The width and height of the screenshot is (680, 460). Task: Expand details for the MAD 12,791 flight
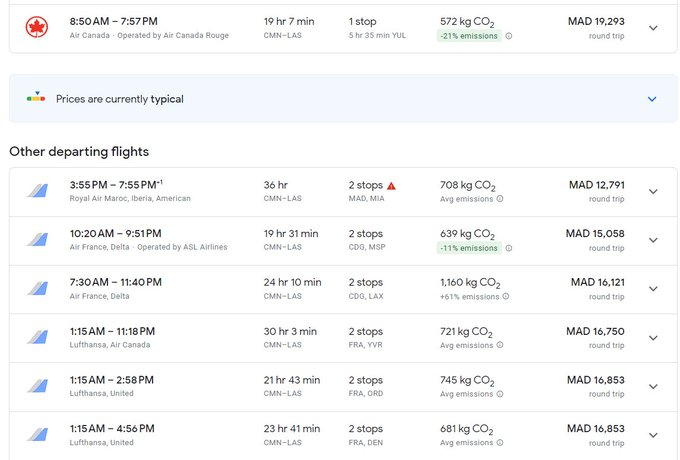pos(653,191)
